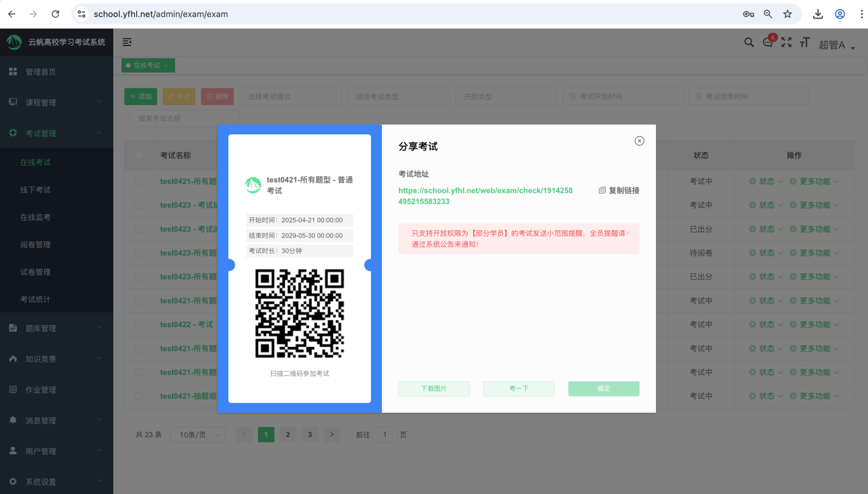Dismiss the red notice alert

coord(629,233)
